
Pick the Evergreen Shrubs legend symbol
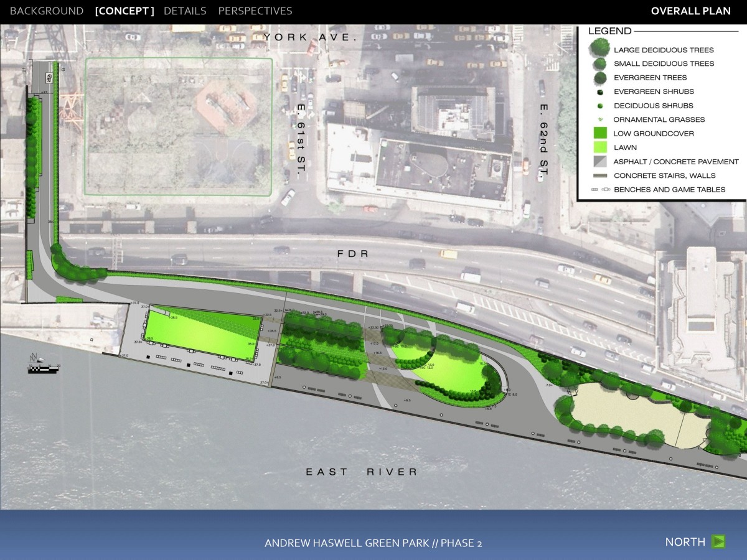599,92
